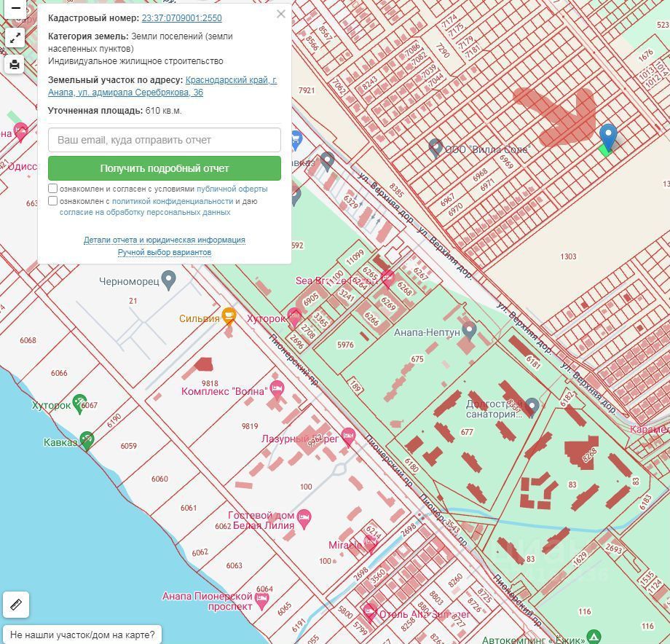Open cadastral number 23:37:0709001:2550 link
Image resolution: width=670 pixels, height=644 pixels.
click(181, 18)
